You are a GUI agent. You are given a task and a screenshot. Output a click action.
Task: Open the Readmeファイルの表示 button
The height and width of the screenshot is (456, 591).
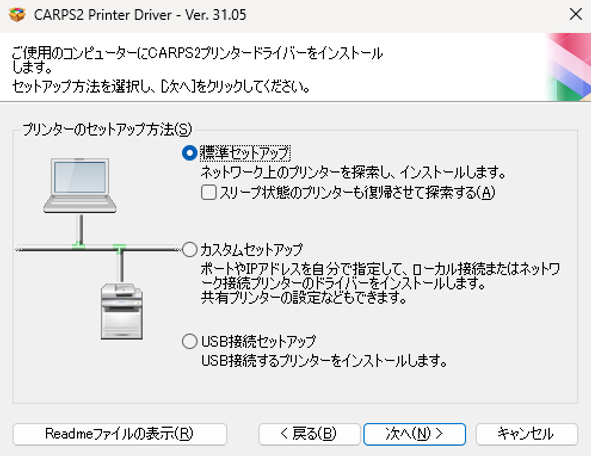(120, 434)
